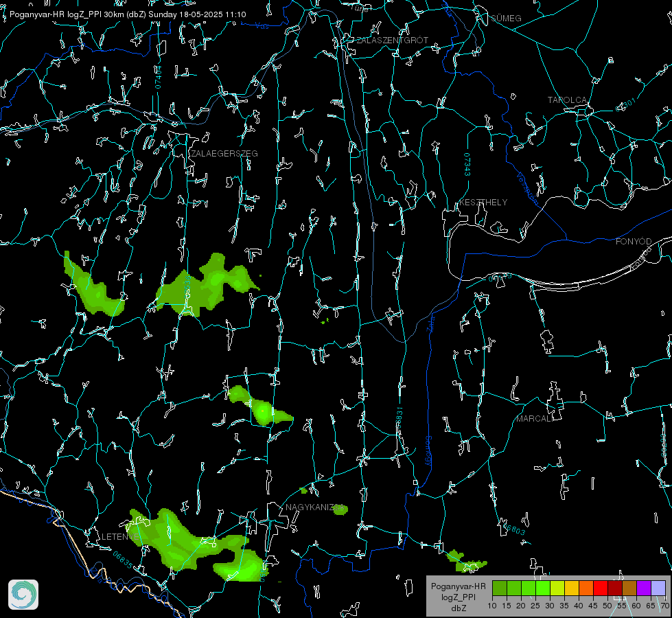Pick the dark green 10 dBZ legend swatch
Viewport: 672px width, 618px height.
pos(500,588)
